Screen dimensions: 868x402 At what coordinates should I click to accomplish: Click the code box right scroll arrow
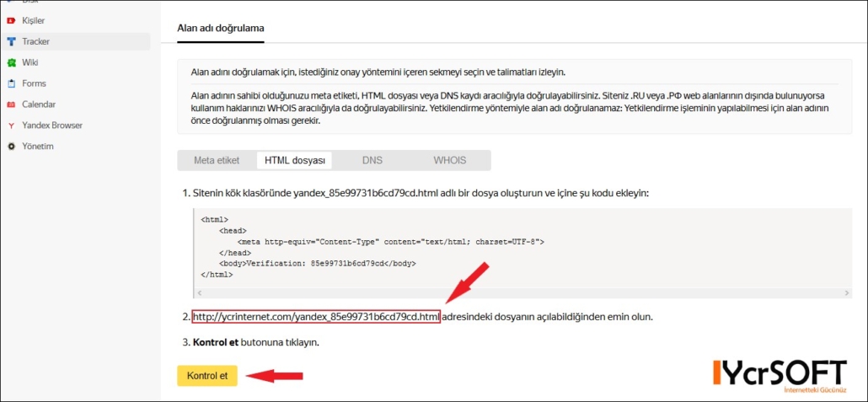(x=846, y=292)
